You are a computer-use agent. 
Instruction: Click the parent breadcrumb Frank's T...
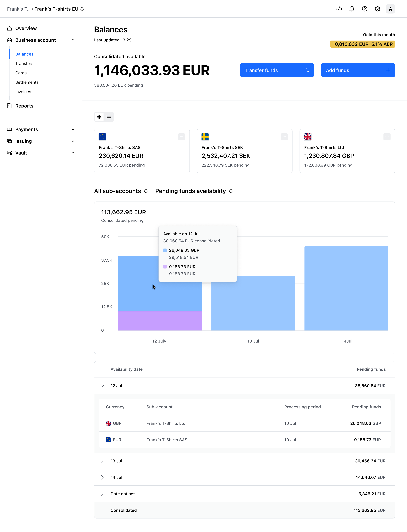pos(19,9)
